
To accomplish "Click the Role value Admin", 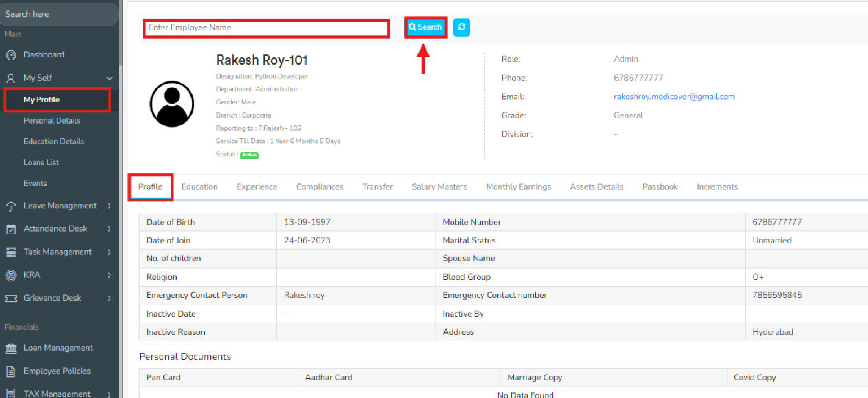I will click(x=626, y=59).
